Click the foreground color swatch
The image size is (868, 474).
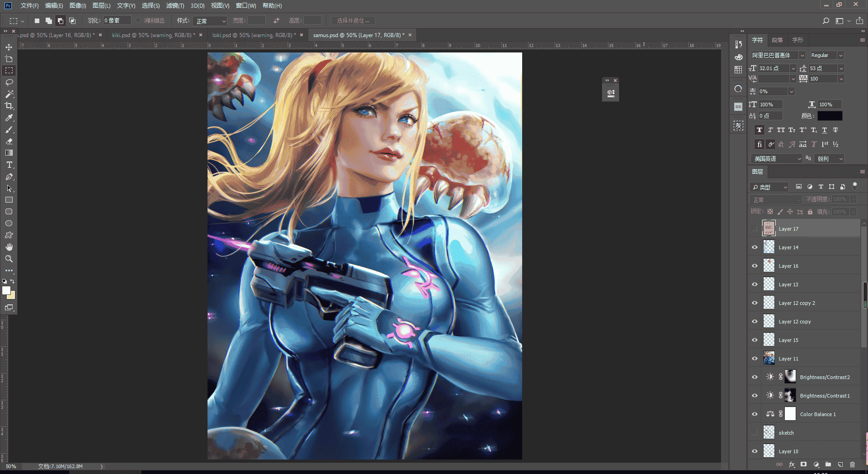click(x=6, y=291)
